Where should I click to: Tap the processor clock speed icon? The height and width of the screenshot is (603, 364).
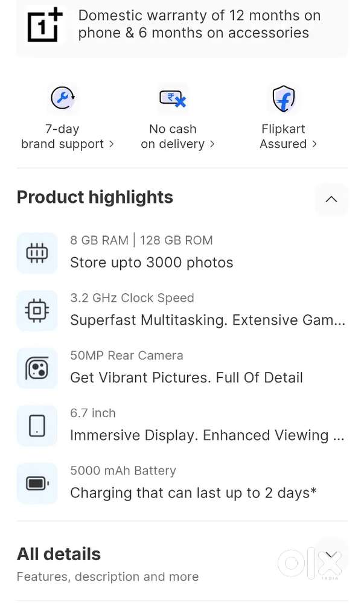[37, 310]
